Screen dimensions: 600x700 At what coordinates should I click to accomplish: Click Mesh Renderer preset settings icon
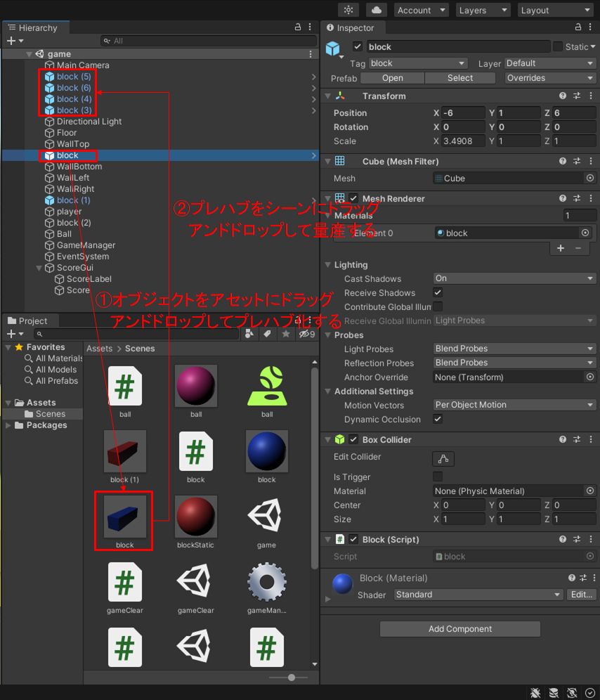[576, 199]
